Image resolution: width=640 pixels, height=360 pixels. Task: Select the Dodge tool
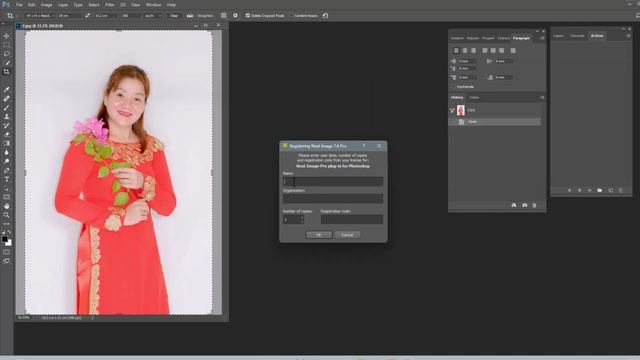[7, 161]
